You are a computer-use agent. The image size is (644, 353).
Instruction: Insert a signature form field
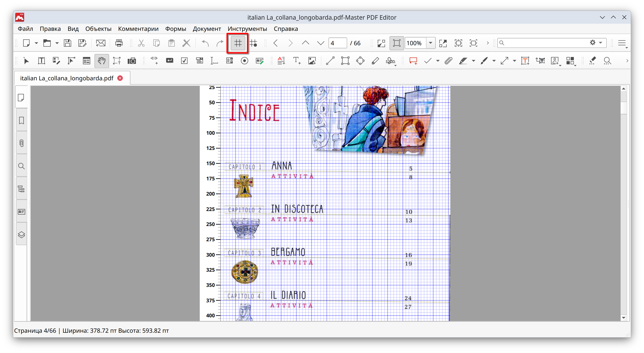coord(260,61)
